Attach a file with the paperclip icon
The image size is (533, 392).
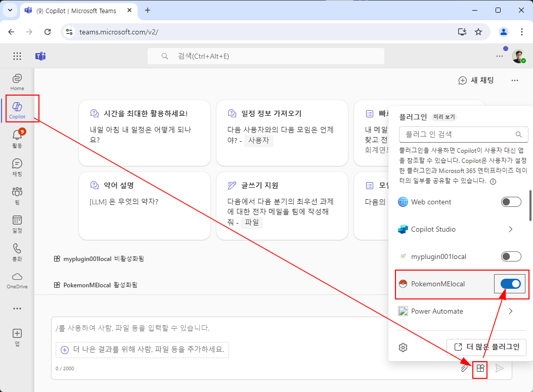464,368
